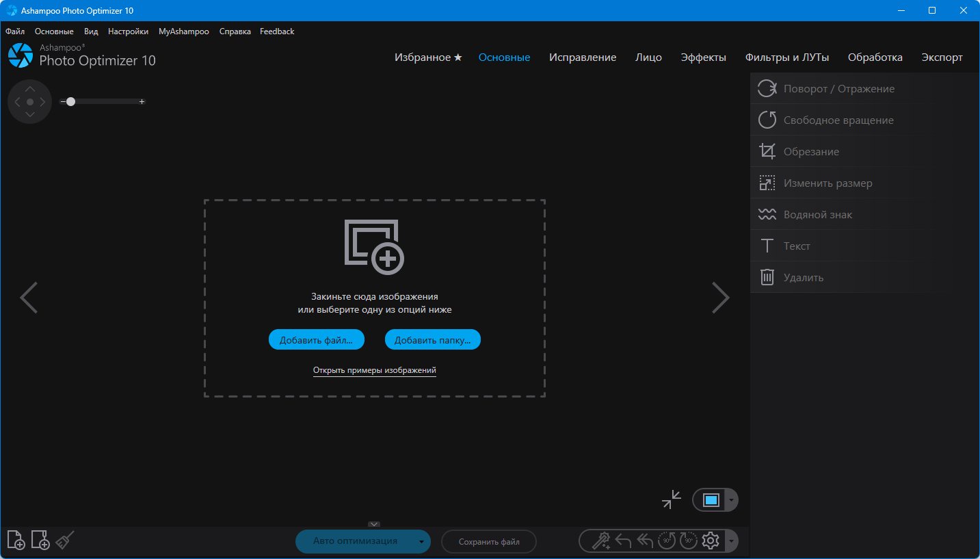
Task: Expand the view mode dropdown arrow
Action: click(x=731, y=500)
